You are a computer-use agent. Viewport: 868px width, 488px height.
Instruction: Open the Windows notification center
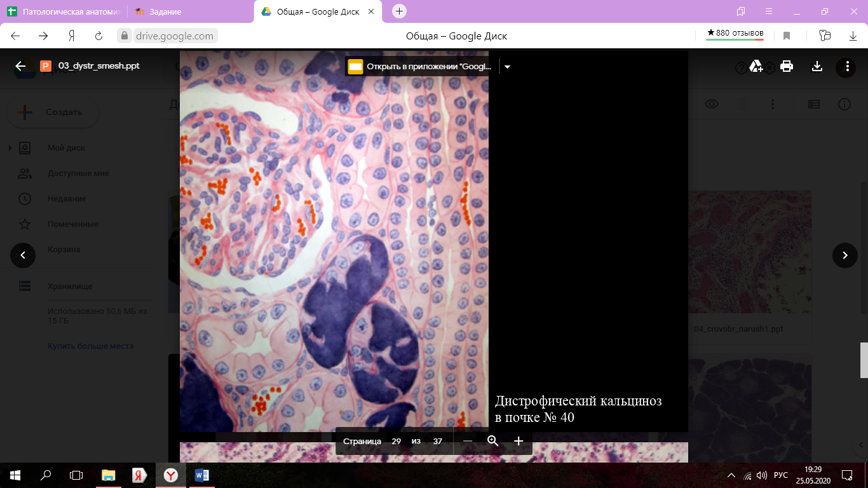(x=846, y=475)
